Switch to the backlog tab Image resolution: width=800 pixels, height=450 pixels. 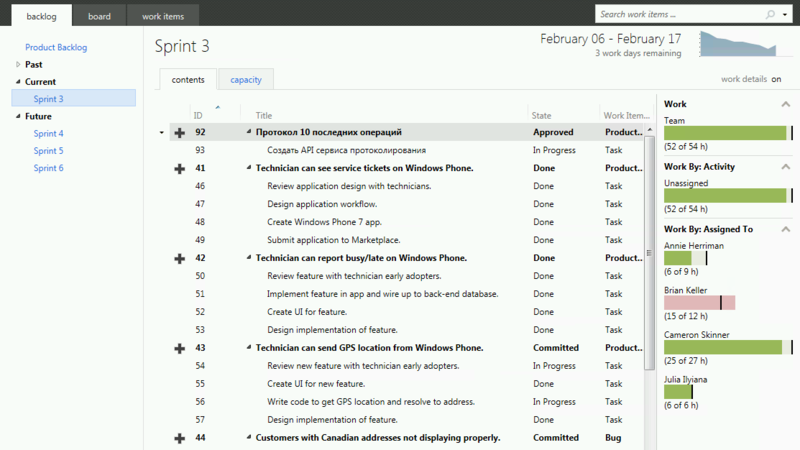[41, 16]
